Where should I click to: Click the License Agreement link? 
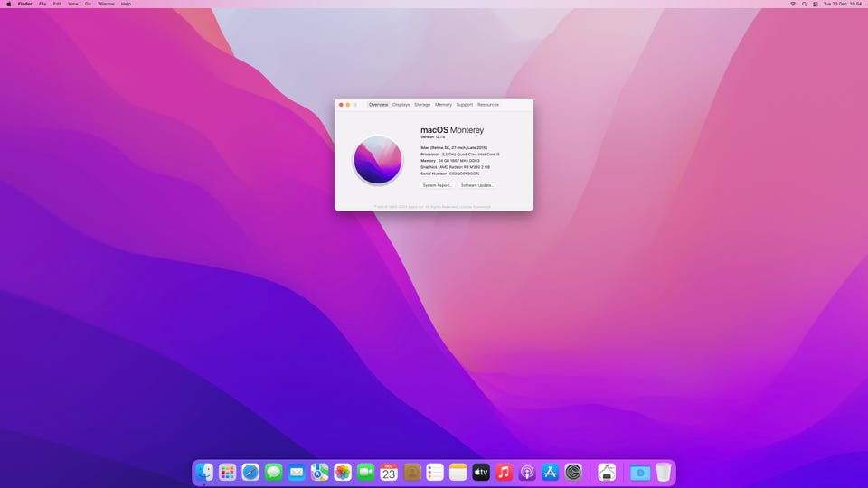[x=476, y=206]
